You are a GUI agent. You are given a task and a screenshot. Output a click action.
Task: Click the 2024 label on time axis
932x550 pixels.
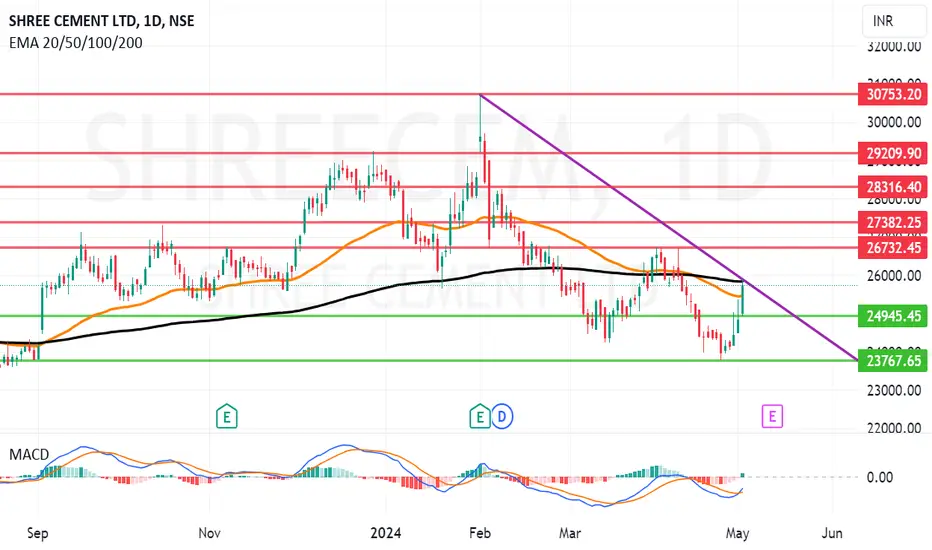point(386,533)
